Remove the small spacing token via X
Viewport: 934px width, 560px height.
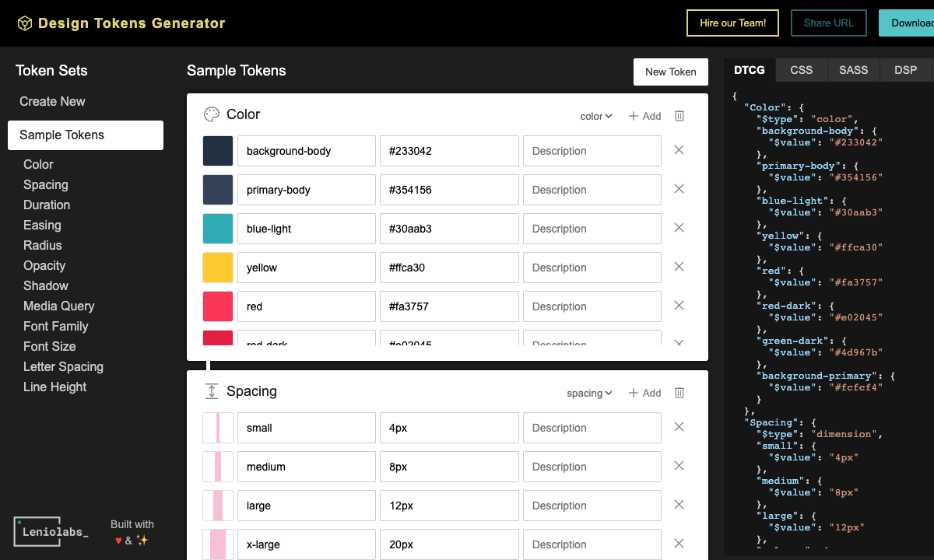click(678, 427)
